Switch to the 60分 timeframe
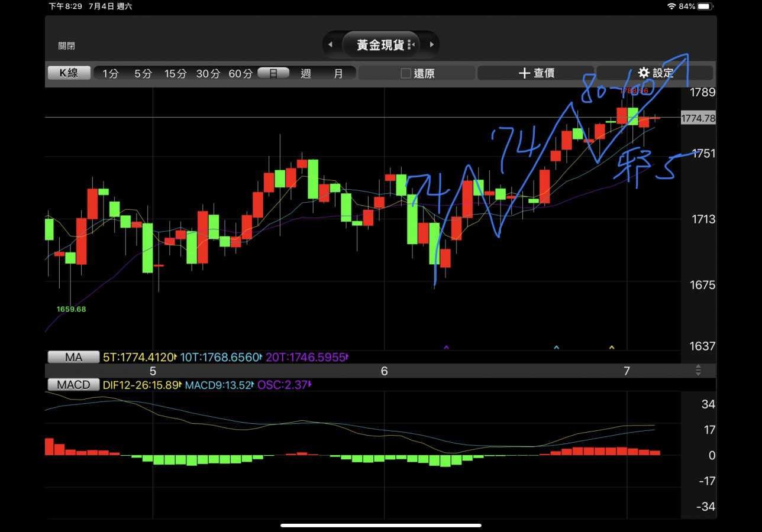The height and width of the screenshot is (532, 762). click(x=240, y=73)
